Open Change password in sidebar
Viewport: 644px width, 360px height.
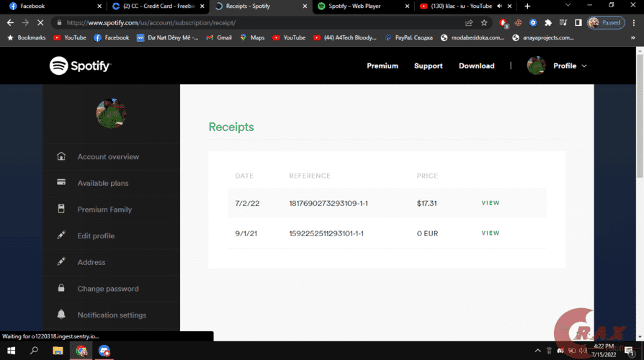(108, 289)
